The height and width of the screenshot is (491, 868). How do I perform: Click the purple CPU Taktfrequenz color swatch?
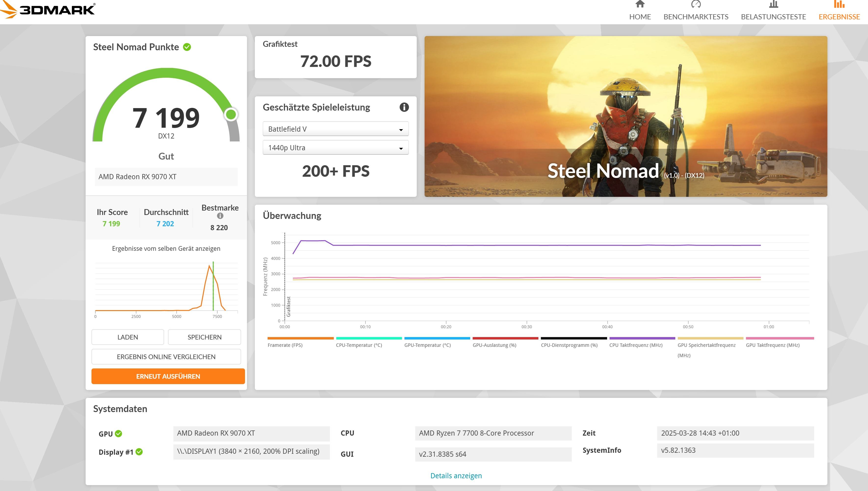[642, 338]
